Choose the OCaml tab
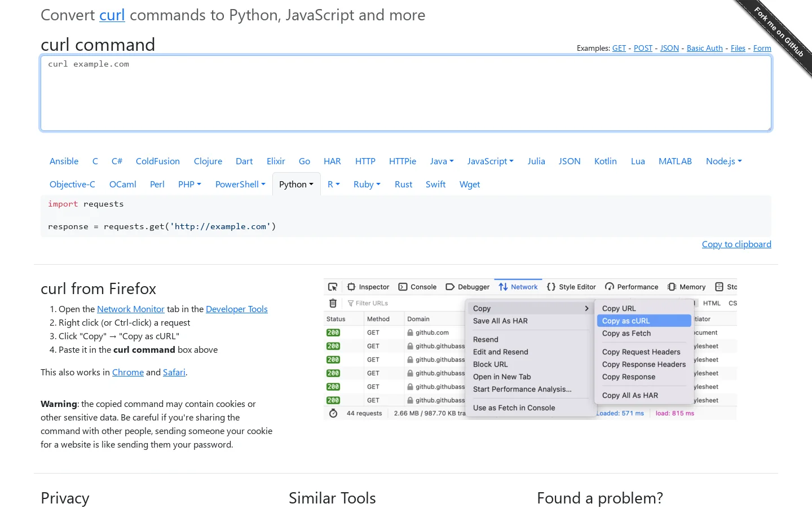This screenshot has width=812, height=508. [123, 185]
